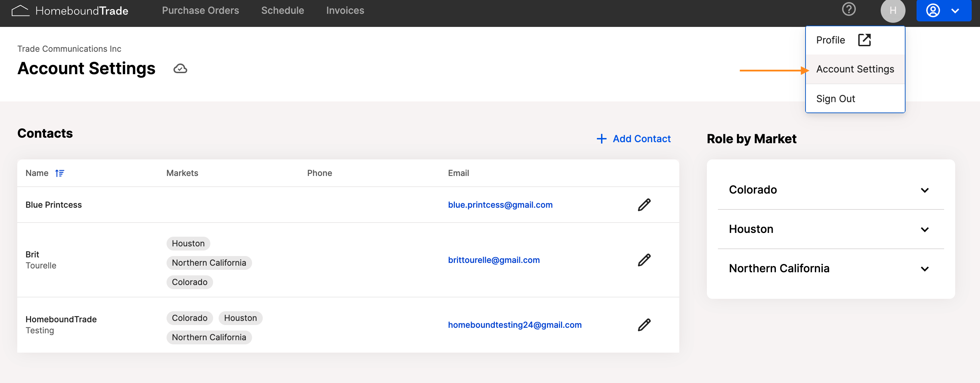Viewport: 980px width, 383px height.
Task: Select Sign Out from the menu
Action: point(855,99)
